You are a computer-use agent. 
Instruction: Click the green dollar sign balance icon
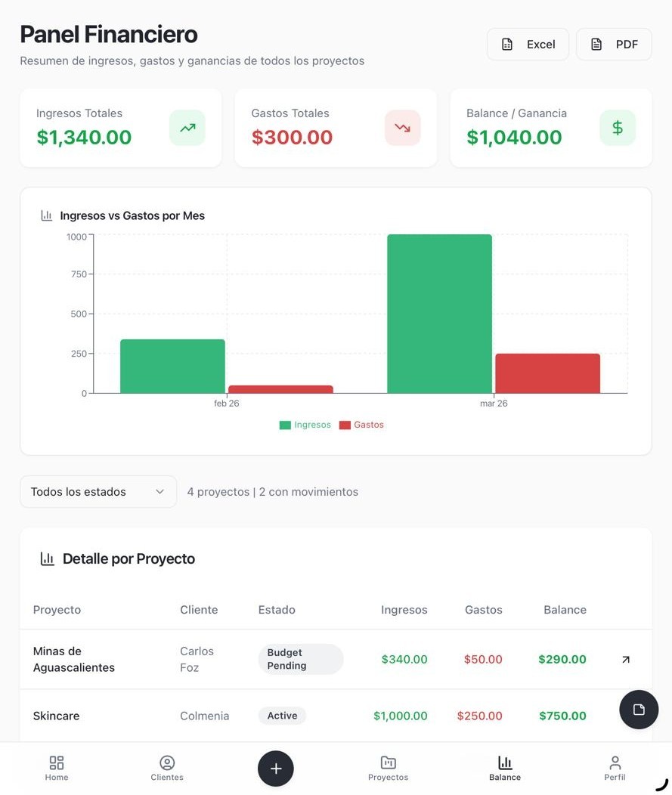pos(618,128)
